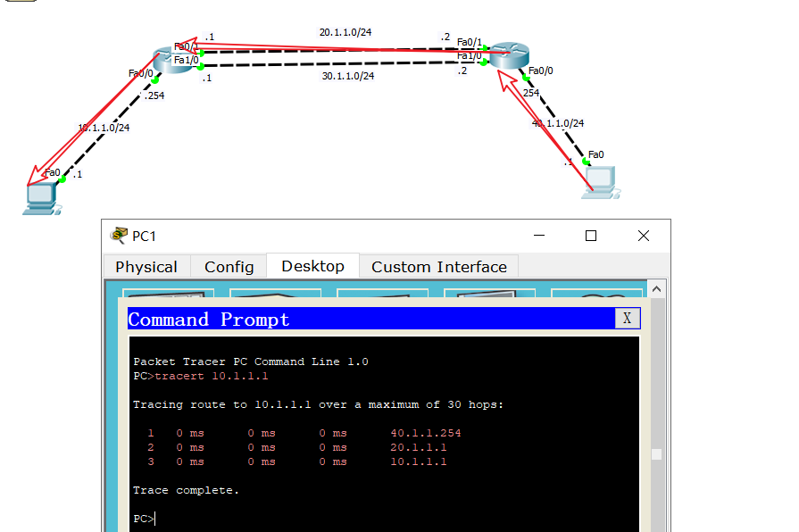The height and width of the screenshot is (532, 799).
Task: Click hop address 20.1.1.1 in output
Action: coord(419,447)
